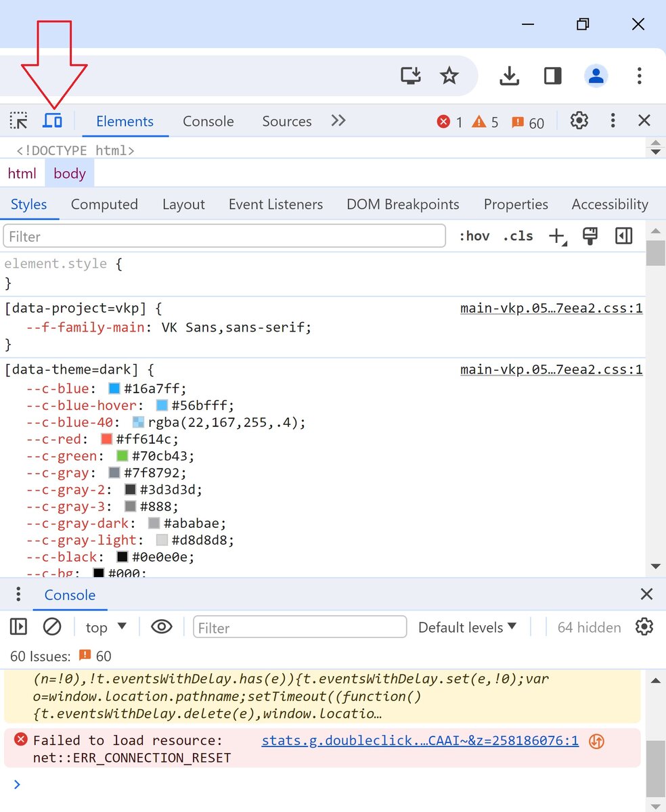Toggle the :hov element state panel

pyautogui.click(x=474, y=236)
